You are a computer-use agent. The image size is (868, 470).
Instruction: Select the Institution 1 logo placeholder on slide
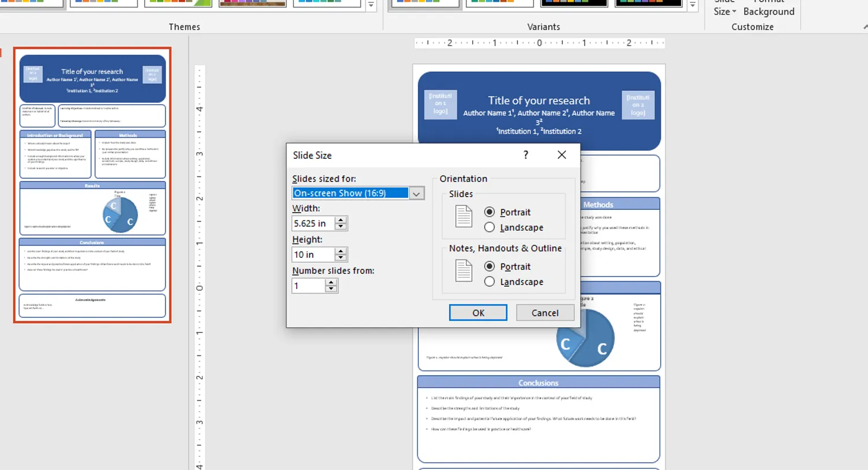coord(440,104)
